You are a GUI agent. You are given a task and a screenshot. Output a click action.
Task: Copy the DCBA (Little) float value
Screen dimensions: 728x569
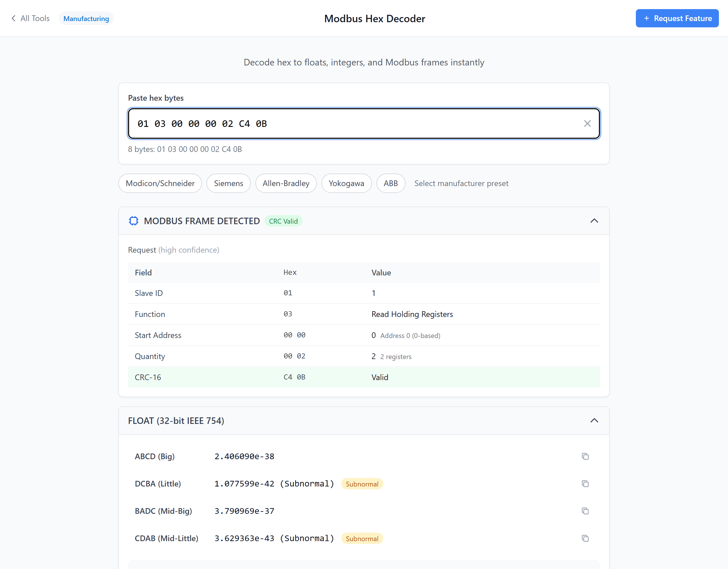[x=585, y=483]
